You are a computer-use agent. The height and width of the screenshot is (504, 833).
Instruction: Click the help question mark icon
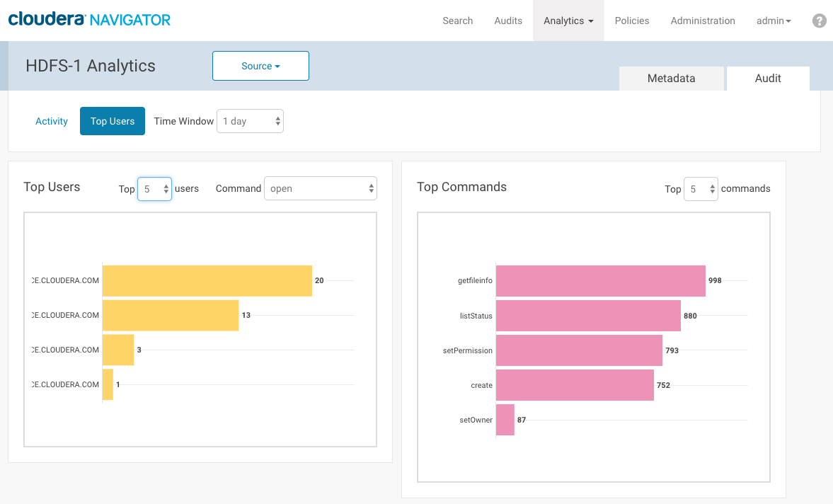coord(819,21)
